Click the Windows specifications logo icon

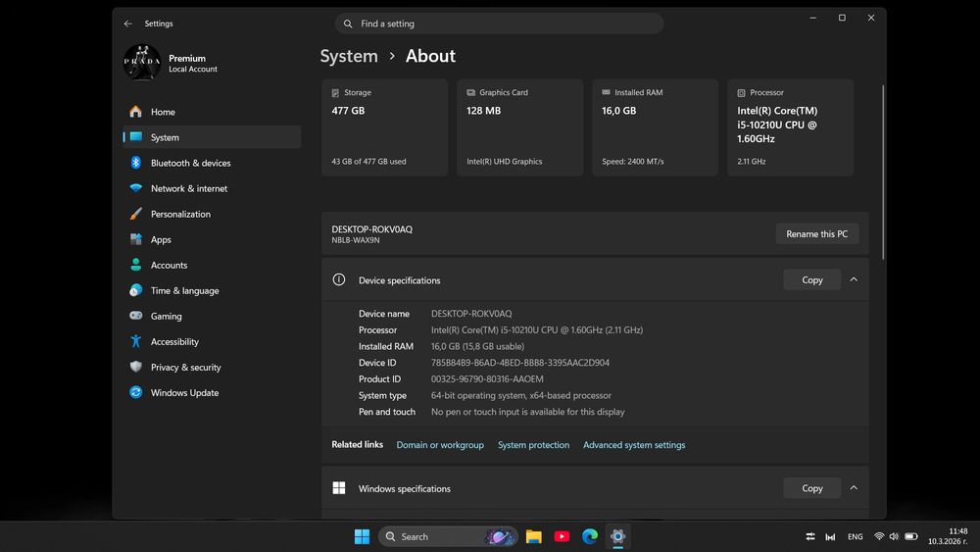coord(339,487)
